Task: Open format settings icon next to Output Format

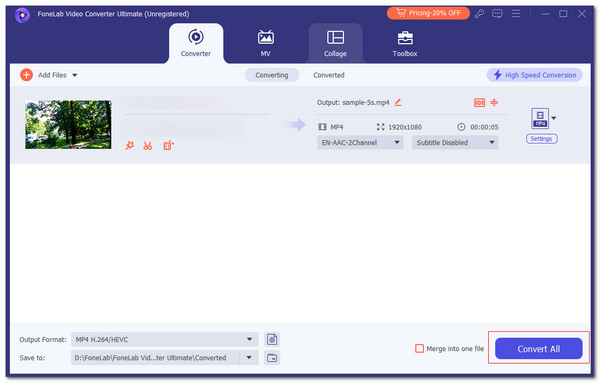Action: click(272, 339)
